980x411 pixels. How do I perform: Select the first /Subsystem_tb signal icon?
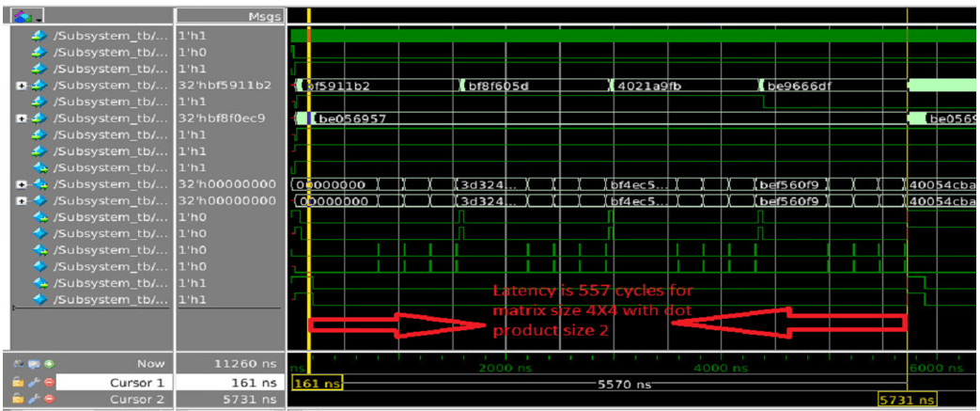click(x=39, y=37)
